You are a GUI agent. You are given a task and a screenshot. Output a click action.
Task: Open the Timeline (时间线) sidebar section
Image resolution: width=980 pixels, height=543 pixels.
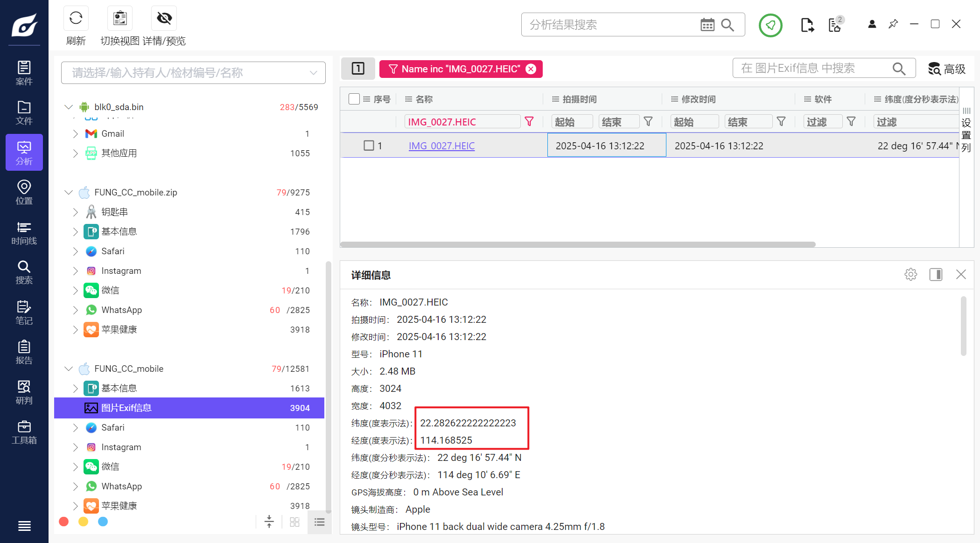[24, 232]
